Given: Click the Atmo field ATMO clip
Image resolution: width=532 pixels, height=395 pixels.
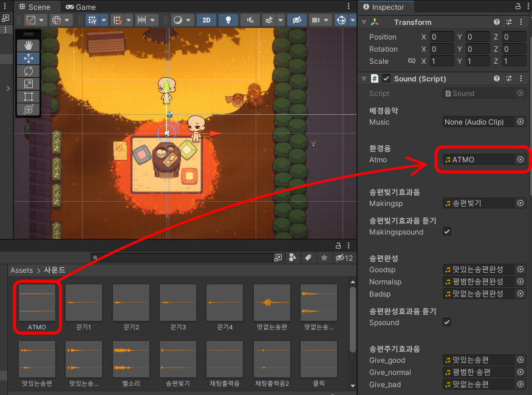Looking at the screenshot, I should click(x=479, y=159).
